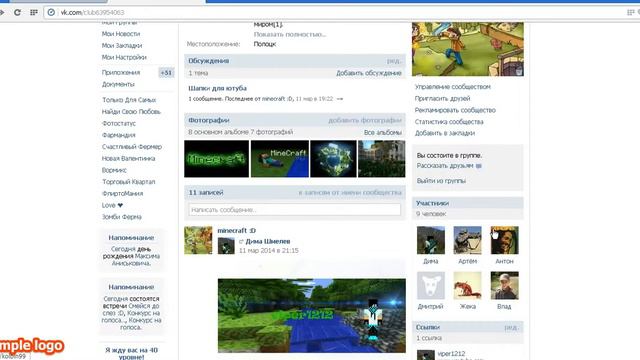Open the minecraft :D post author name
The width and height of the screenshot is (640, 360).
pos(236,231)
